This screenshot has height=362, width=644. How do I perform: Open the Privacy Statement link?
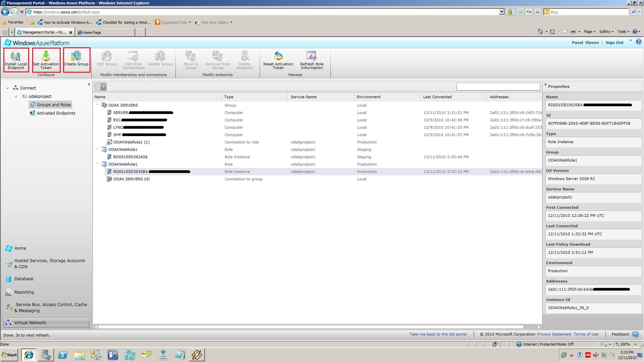coord(554,334)
